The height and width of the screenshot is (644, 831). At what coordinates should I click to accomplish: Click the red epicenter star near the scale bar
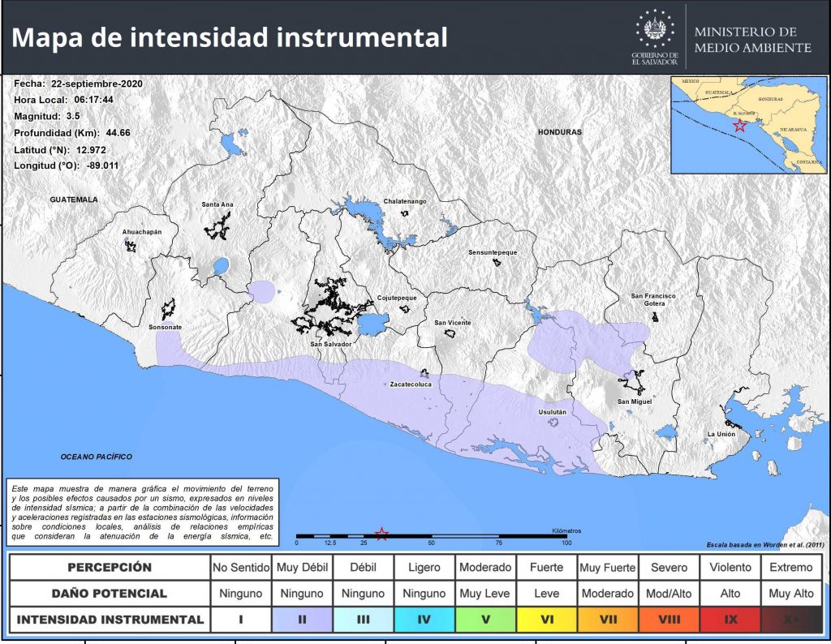[381, 533]
